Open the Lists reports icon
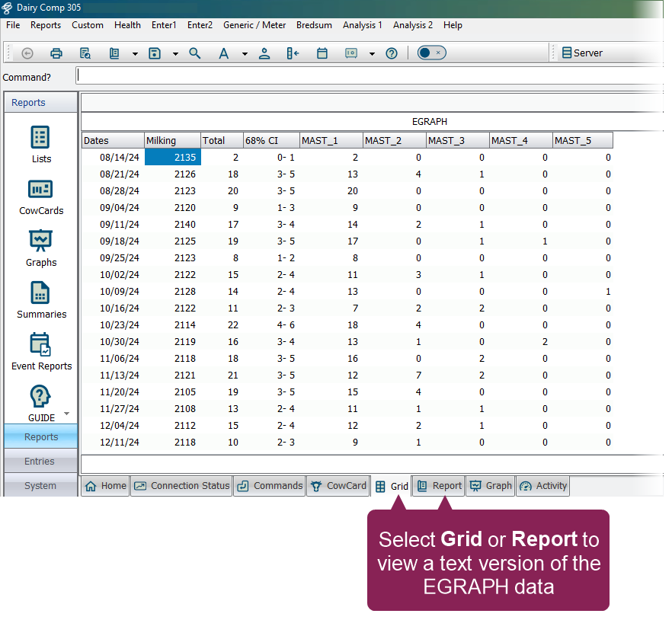Screen dimensions: 672x620 coord(41,144)
